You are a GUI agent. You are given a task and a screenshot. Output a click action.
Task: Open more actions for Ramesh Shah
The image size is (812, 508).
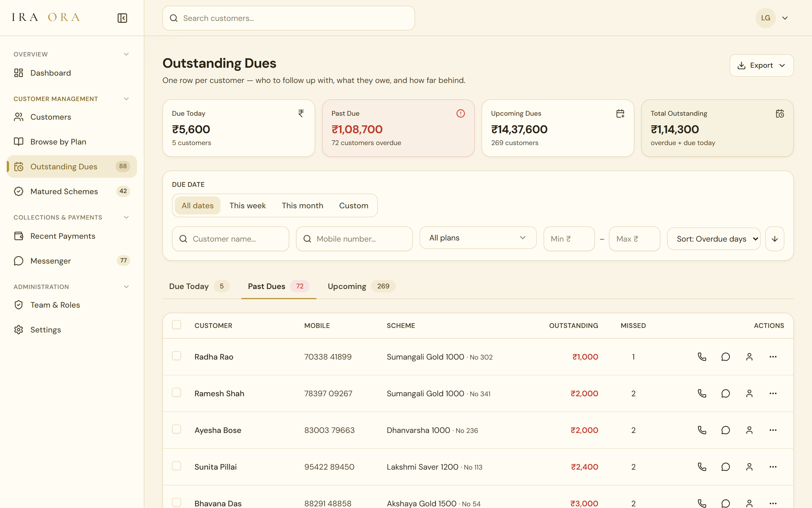coord(773,393)
